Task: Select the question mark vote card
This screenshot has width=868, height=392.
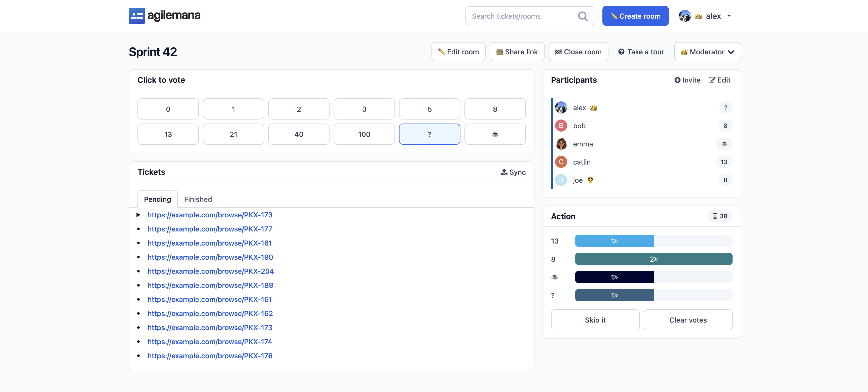Action: (429, 134)
